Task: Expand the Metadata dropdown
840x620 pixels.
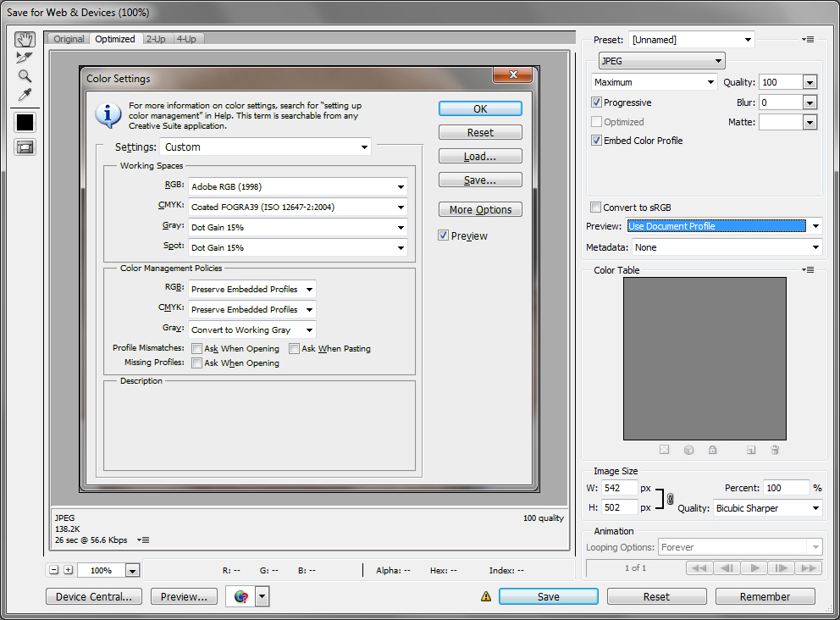Action: pos(726,247)
